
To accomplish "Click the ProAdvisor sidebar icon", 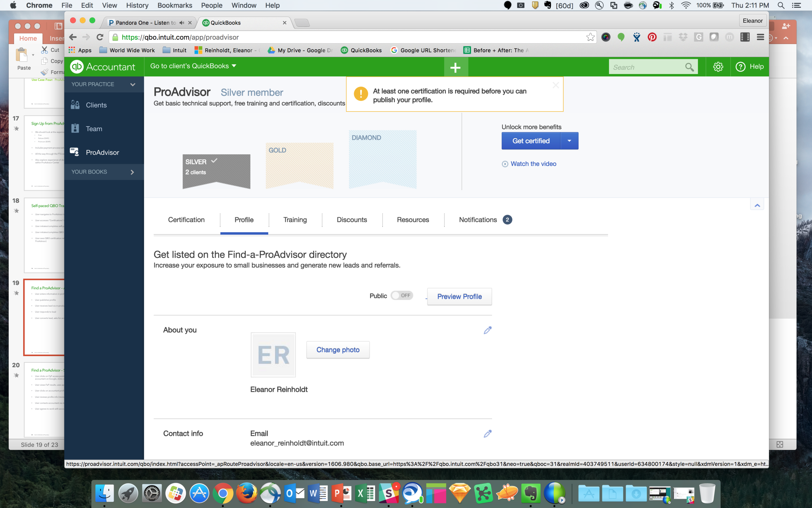I will [74, 152].
